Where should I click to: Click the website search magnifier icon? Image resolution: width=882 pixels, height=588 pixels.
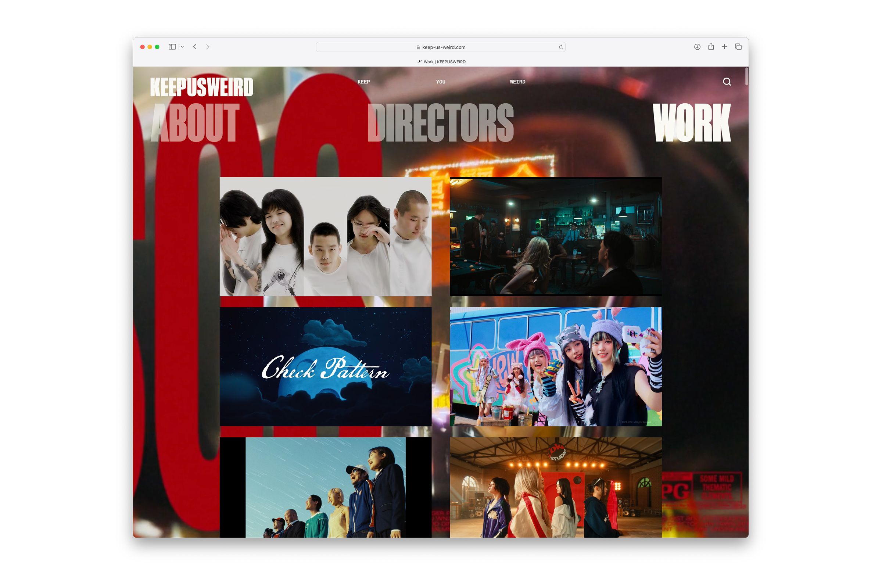point(727,82)
